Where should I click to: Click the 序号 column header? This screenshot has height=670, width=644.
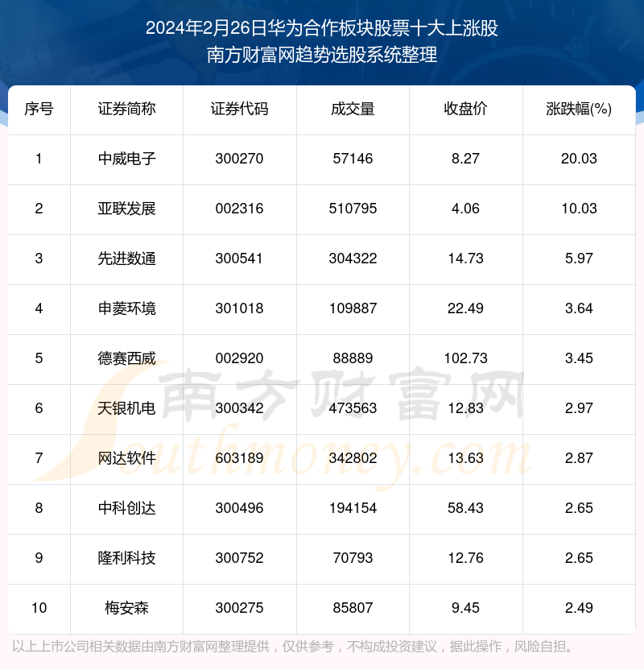[x=39, y=109]
